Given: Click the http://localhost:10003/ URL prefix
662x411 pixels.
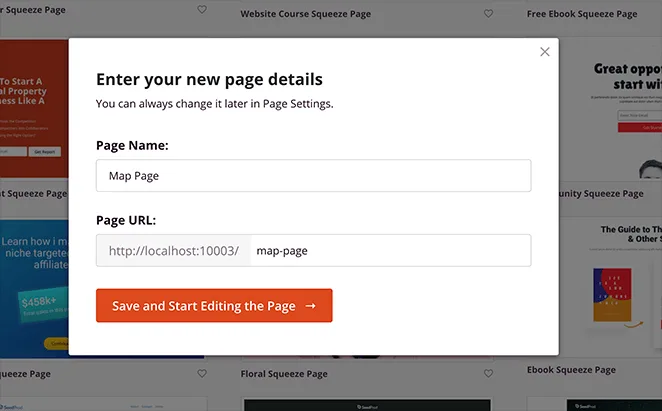Looking at the screenshot, I should coord(174,250).
